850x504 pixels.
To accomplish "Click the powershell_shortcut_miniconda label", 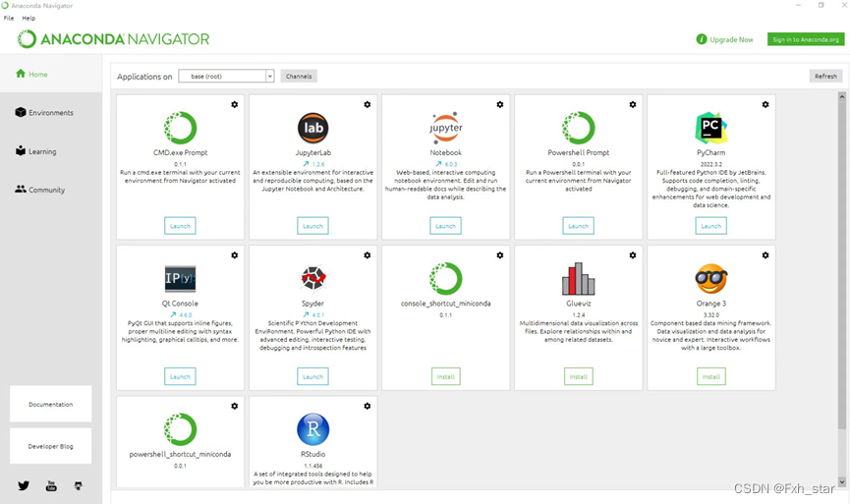I will [180, 454].
